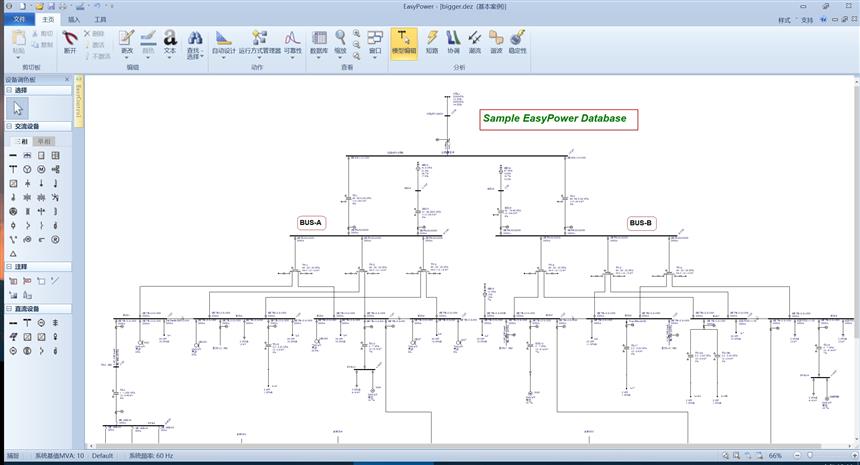
Task: Collapse the 直流设备 palette section
Action: click(x=9, y=309)
